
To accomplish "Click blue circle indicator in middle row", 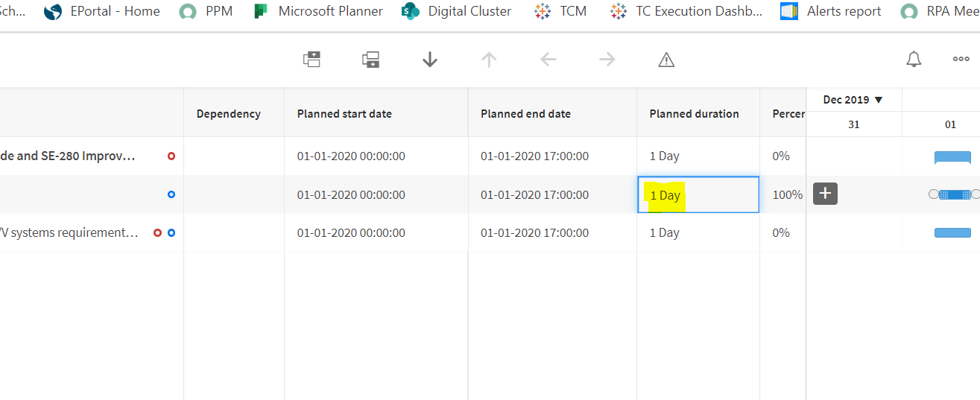I will point(171,194).
